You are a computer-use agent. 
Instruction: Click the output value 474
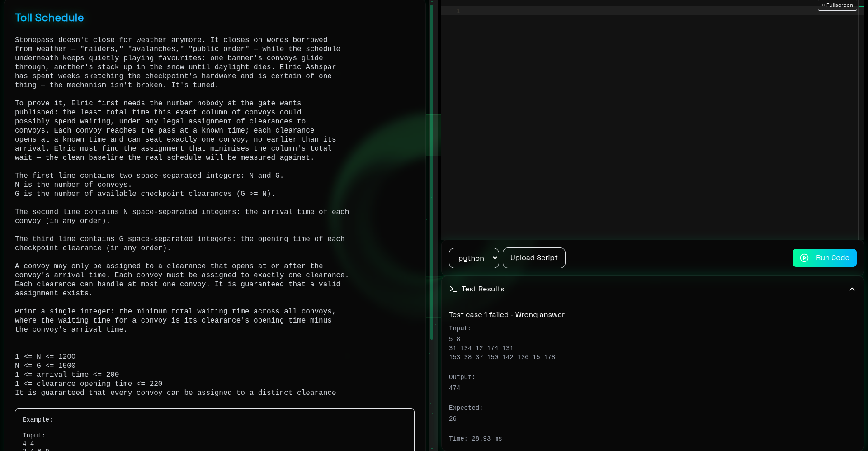pos(454,388)
